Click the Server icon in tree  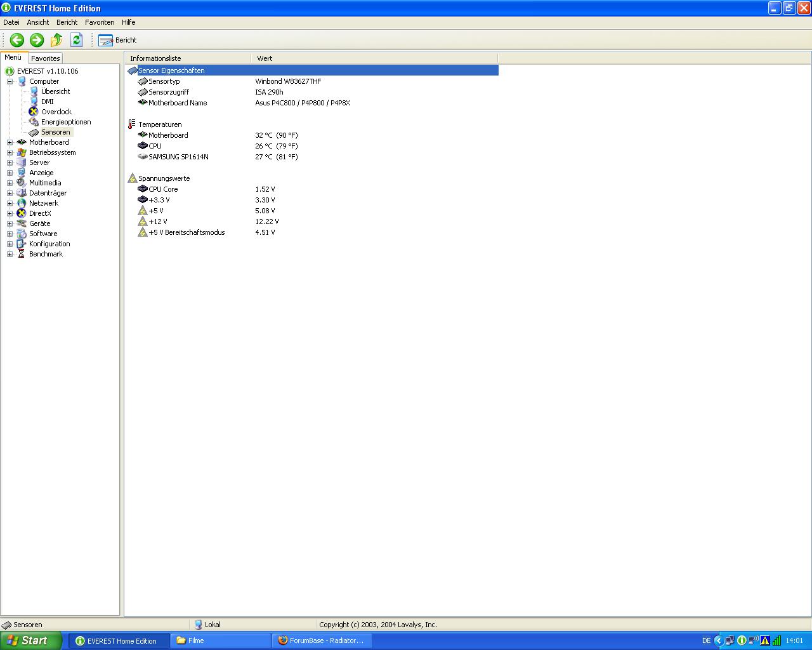[22, 162]
